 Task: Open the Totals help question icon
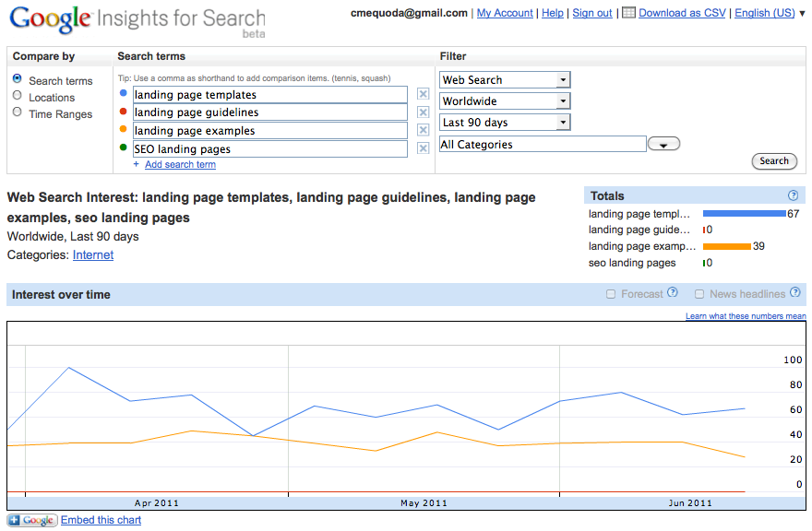(793, 195)
